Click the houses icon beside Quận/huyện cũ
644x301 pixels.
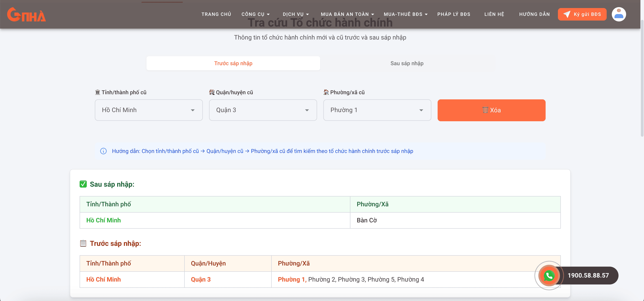[x=212, y=92]
